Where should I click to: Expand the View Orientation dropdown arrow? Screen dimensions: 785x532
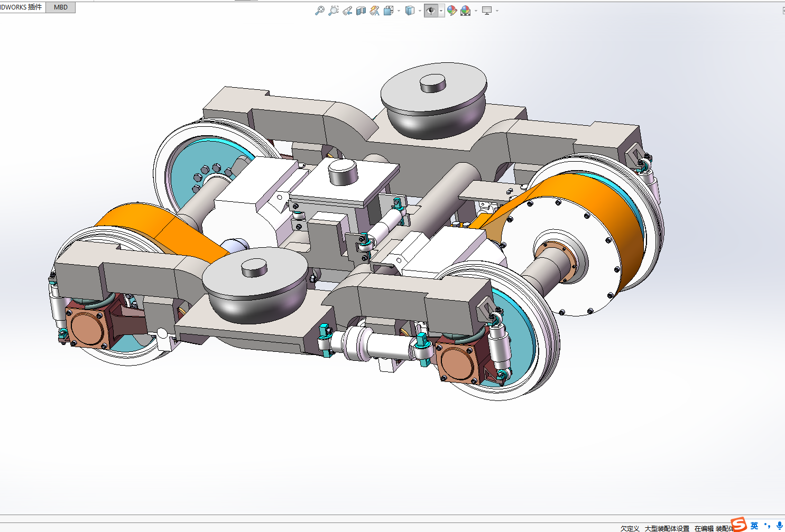coord(399,11)
